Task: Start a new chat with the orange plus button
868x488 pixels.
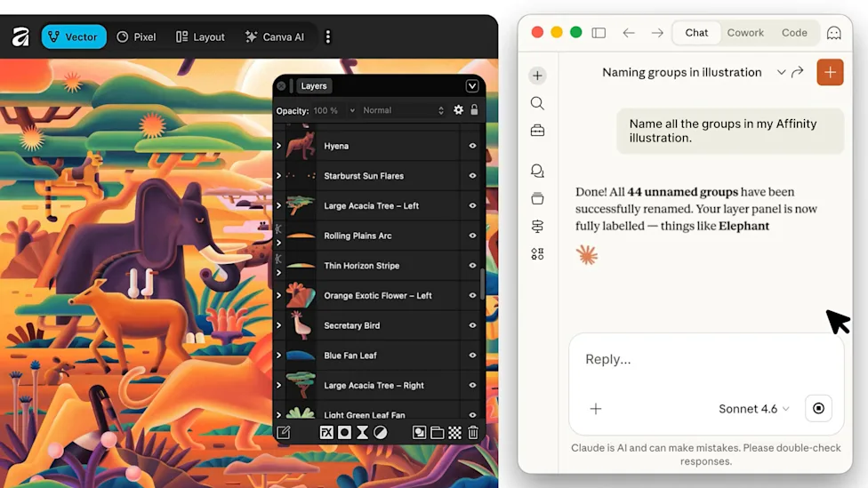Action: (x=830, y=73)
